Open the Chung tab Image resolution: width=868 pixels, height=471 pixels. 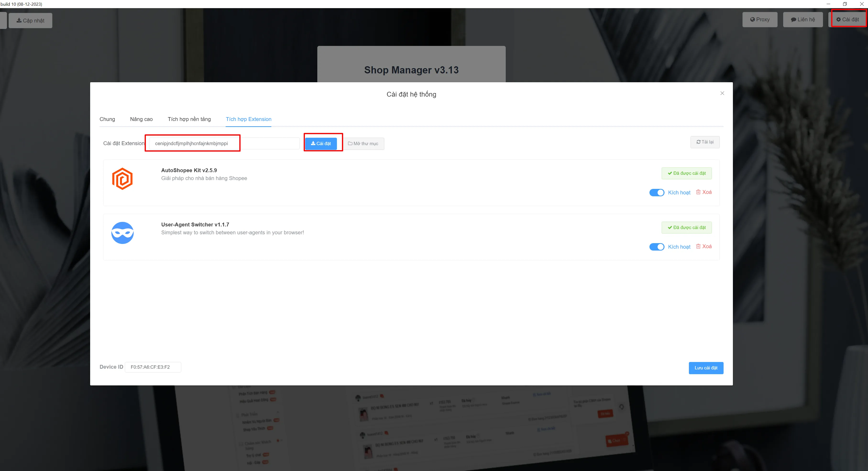[x=107, y=119]
